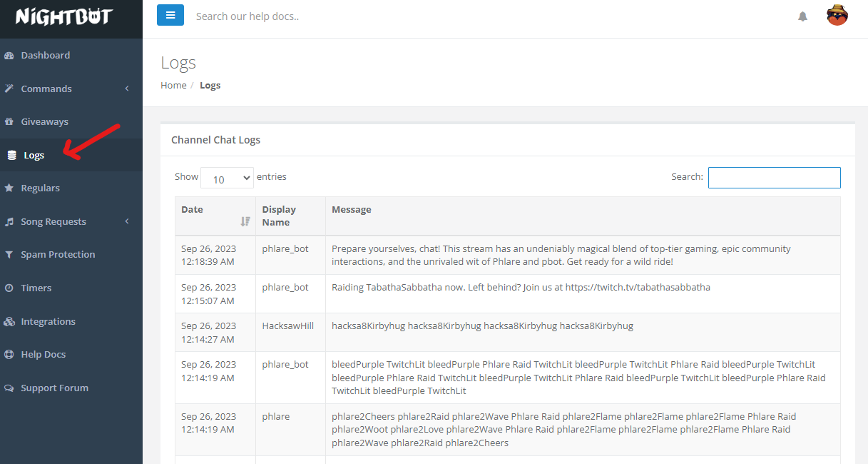Expand the Commands submenu chevron

click(x=127, y=89)
